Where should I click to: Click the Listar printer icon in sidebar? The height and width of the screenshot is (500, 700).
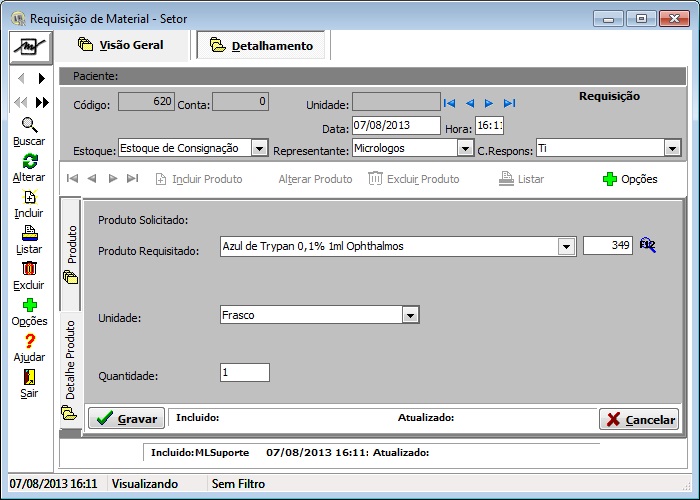point(29,233)
